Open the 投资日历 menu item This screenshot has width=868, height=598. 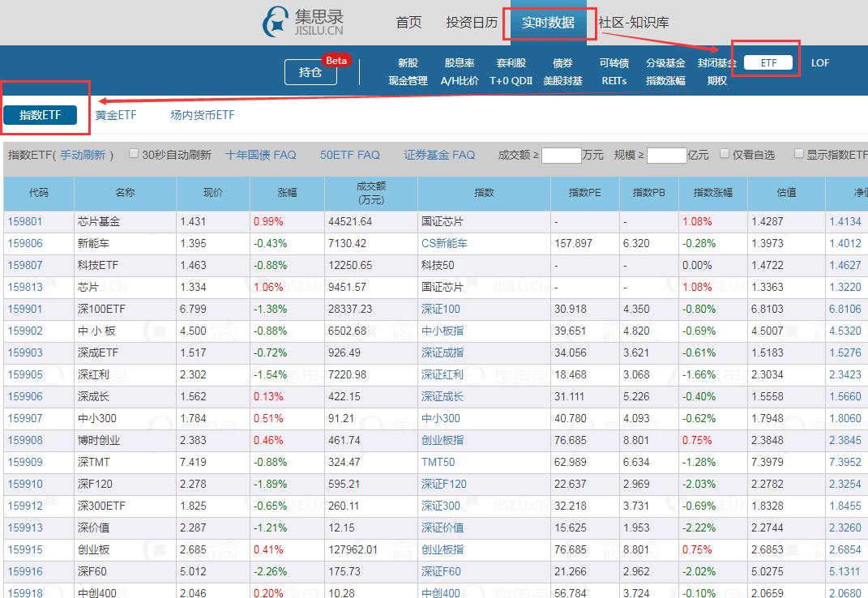472,23
